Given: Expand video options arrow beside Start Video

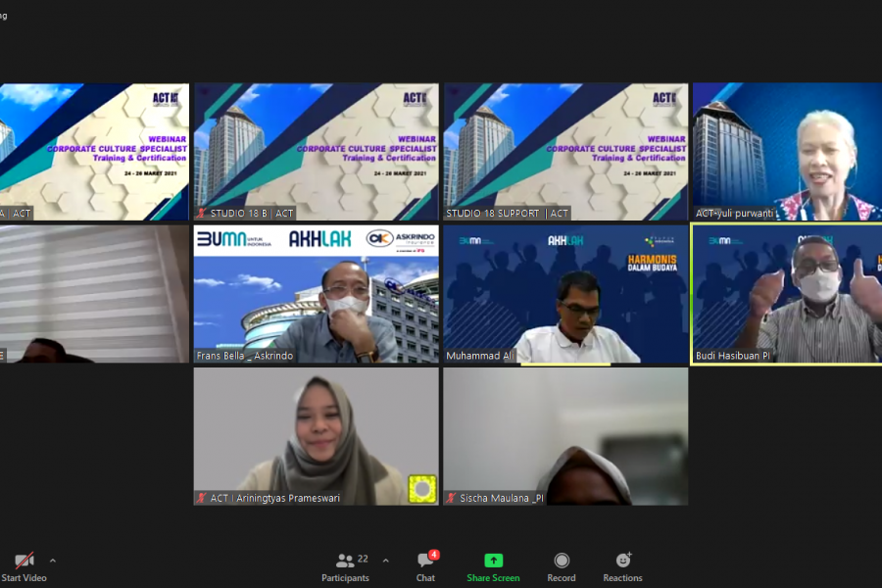Looking at the screenshot, I should point(53,561).
